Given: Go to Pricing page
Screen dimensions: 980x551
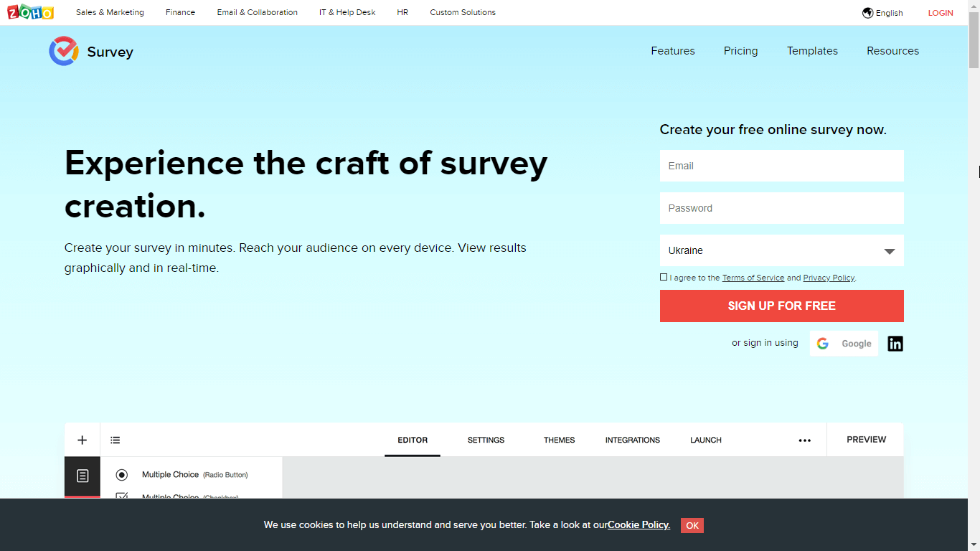Looking at the screenshot, I should 740,51.
